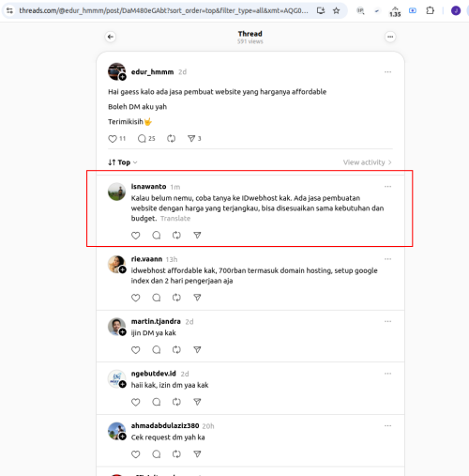Follow rie.vaann using the avatar plus badge
Viewport: 469px width, 476px height.
point(123,269)
